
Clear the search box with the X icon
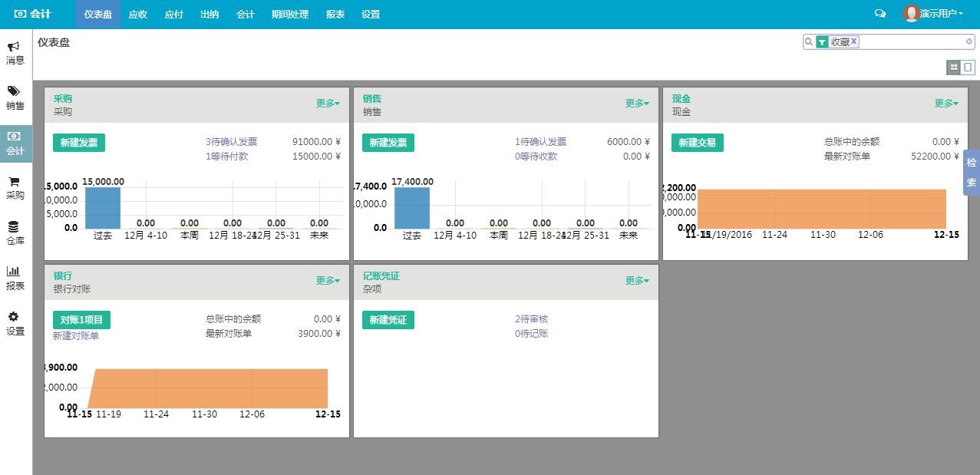tap(968, 41)
